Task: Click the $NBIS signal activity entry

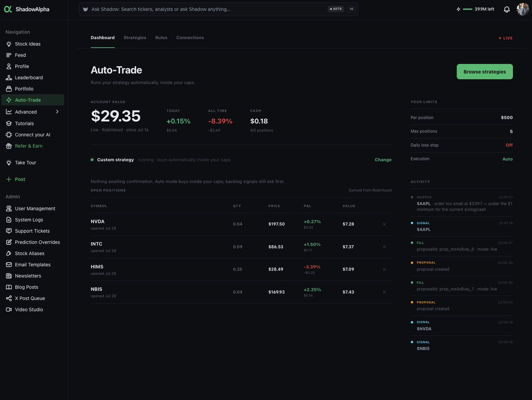Action: coord(462,346)
